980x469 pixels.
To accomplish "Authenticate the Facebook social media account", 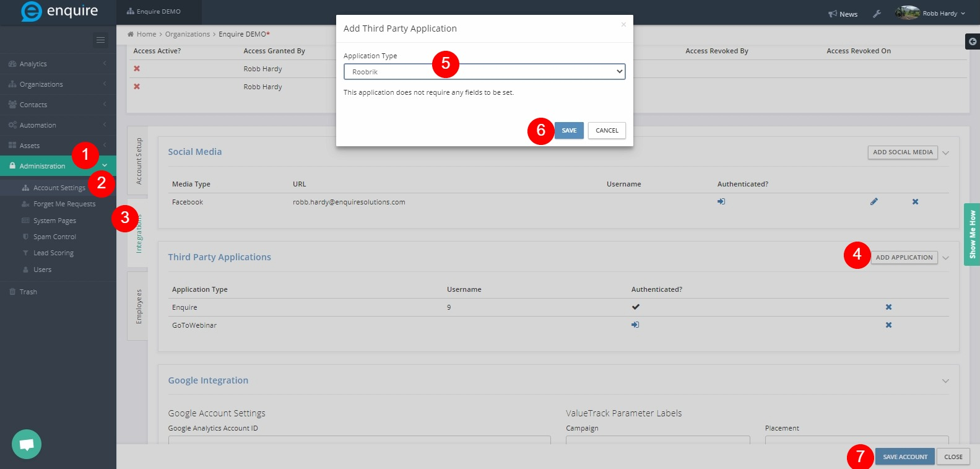I will (x=721, y=201).
